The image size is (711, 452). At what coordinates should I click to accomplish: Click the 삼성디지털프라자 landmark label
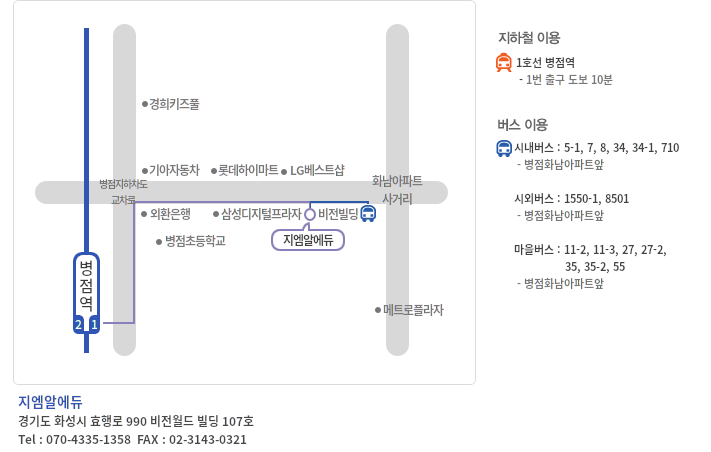pyautogui.click(x=261, y=214)
